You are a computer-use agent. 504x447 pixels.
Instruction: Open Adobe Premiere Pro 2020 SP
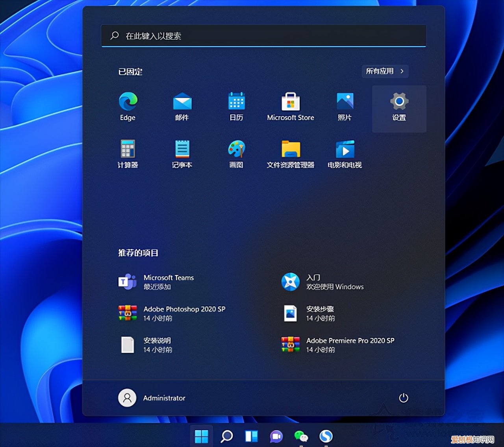(350, 345)
